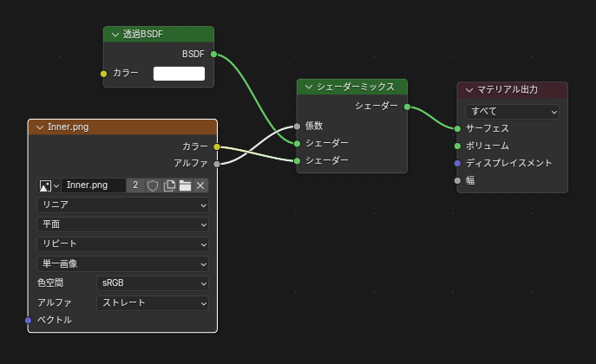Screen dimensions: 596x364
Task: Open the 単一画像 source dropdown
Action: coord(123,263)
